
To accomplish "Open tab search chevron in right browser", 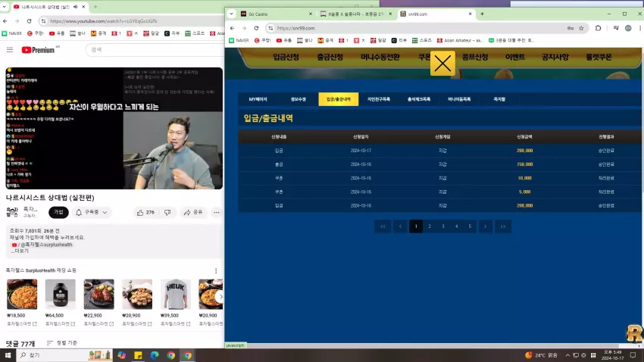I will 232,14.
